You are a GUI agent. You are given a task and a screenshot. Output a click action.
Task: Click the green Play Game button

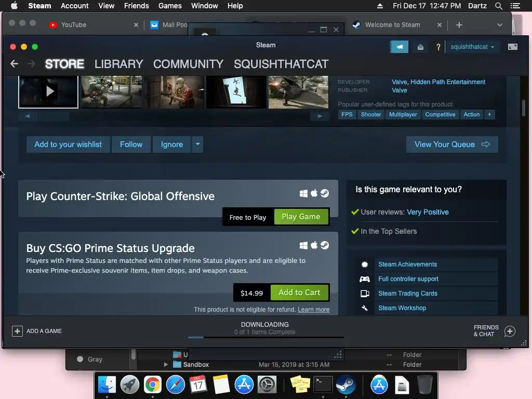point(301,217)
